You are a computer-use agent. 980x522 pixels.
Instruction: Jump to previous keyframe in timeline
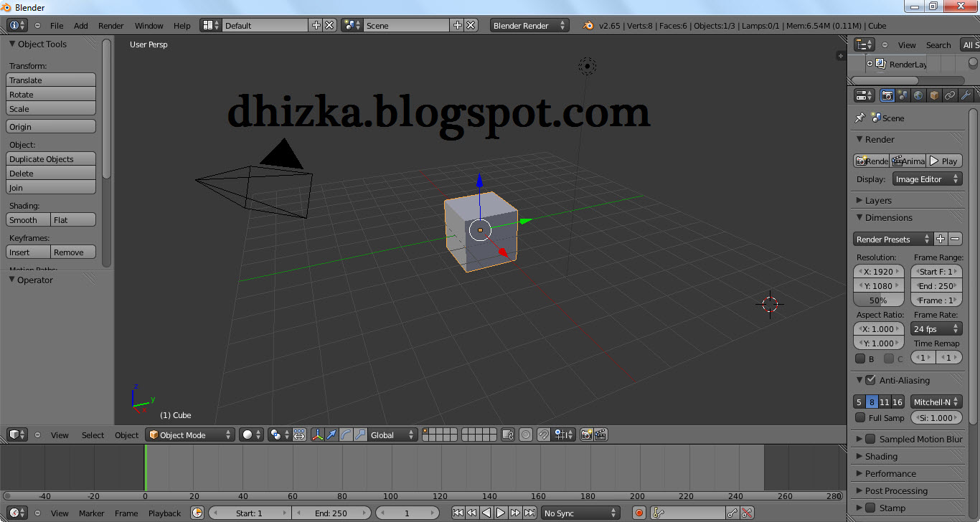(x=472, y=513)
